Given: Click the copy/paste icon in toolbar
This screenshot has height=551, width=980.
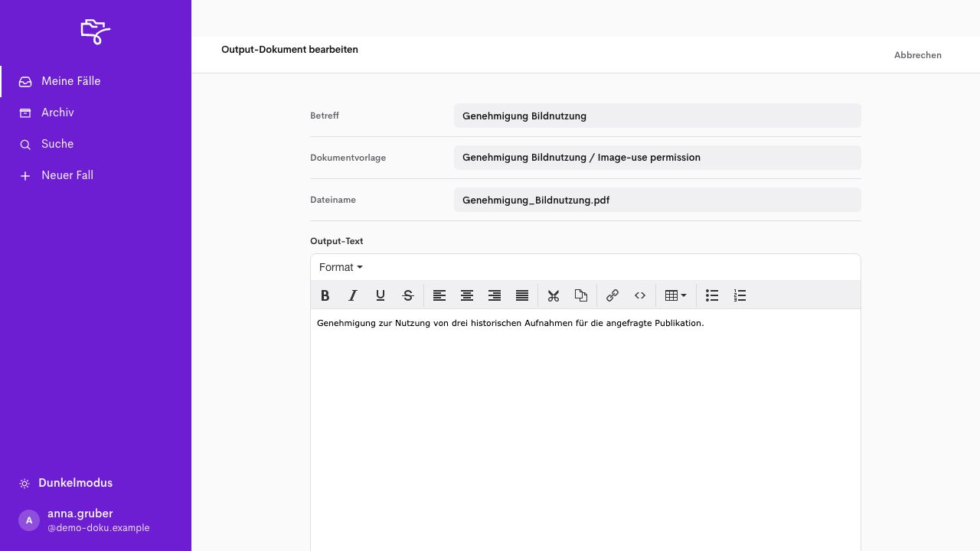Looking at the screenshot, I should click(x=581, y=295).
